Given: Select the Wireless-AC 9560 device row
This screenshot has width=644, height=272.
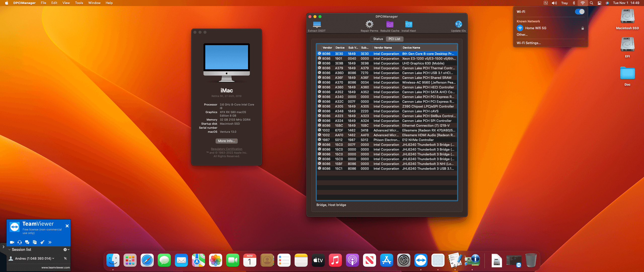Looking at the screenshot, I should (387, 83).
